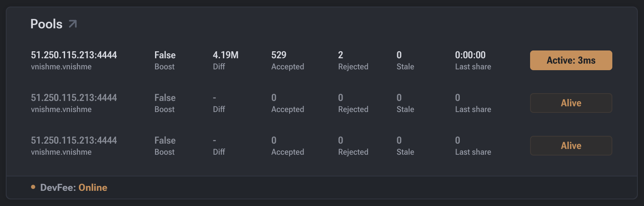This screenshot has width=644, height=206.
Task: Click the orange dot beside DevFee
Action: (33, 187)
